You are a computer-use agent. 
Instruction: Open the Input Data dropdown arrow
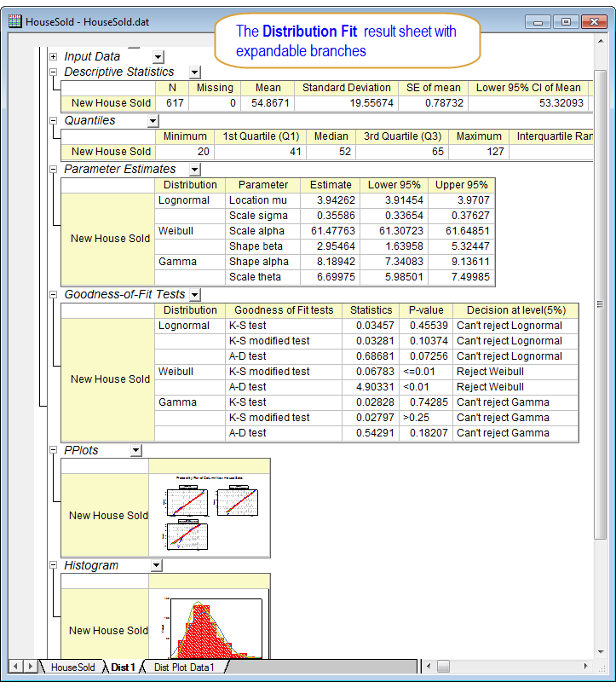[158, 56]
